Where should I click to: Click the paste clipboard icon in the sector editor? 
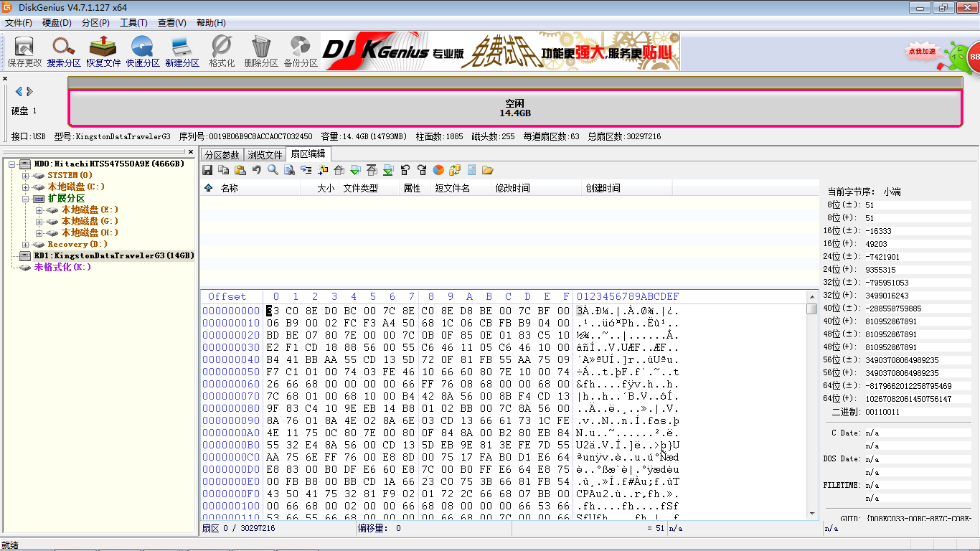pos(240,170)
